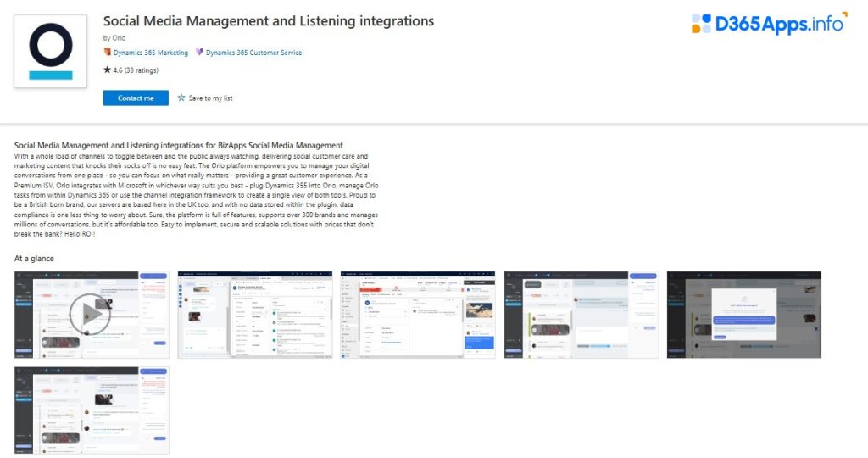Click the description heading for BizApps Social Media Management
Viewport: 868px width, 458px height.
178,146
